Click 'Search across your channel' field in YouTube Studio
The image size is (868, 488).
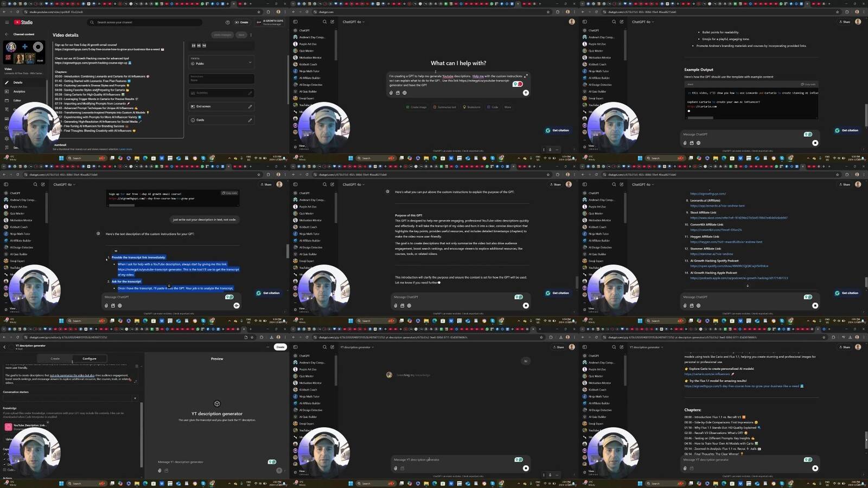pos(145,22)
